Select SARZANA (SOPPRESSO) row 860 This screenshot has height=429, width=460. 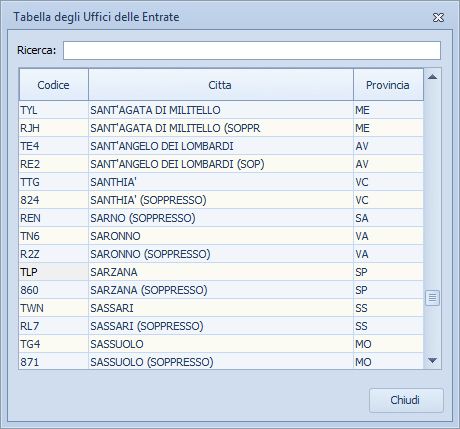click(221, 290)
